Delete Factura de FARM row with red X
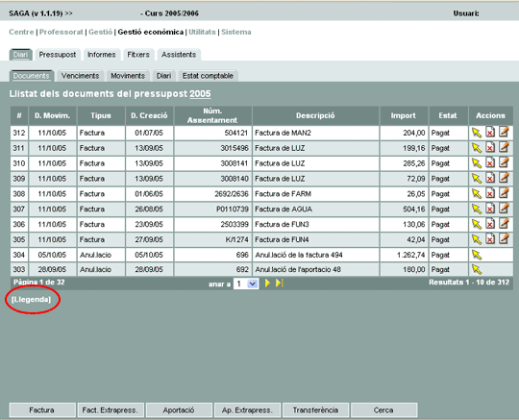Screen dimensions: 519x420 click(490, 193)
